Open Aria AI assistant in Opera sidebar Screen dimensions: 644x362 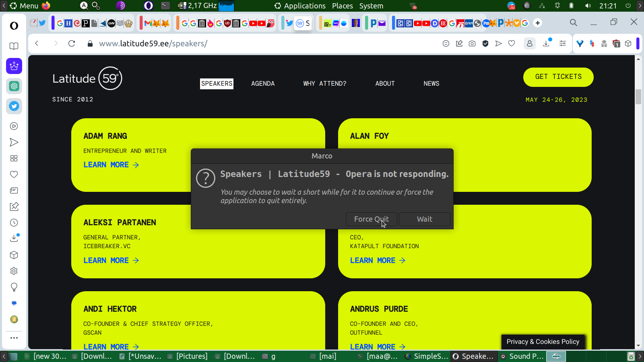click(x=14, y=66)
